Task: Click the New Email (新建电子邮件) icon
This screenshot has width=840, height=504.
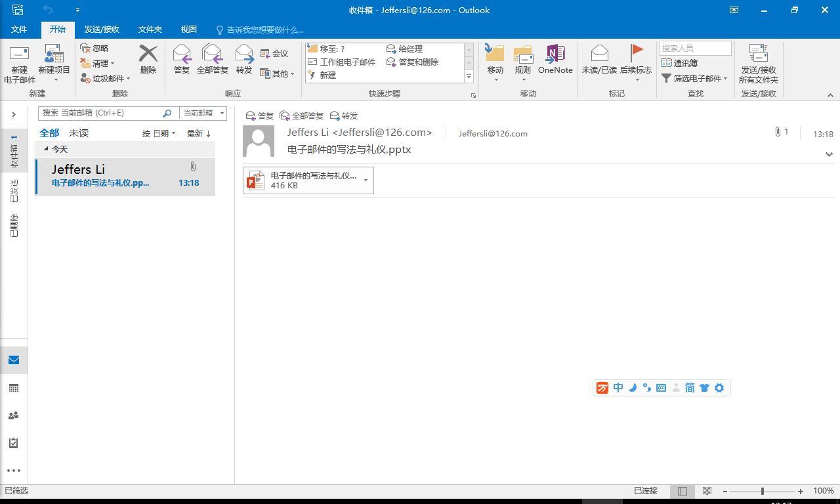Action: tap(19, 54)
